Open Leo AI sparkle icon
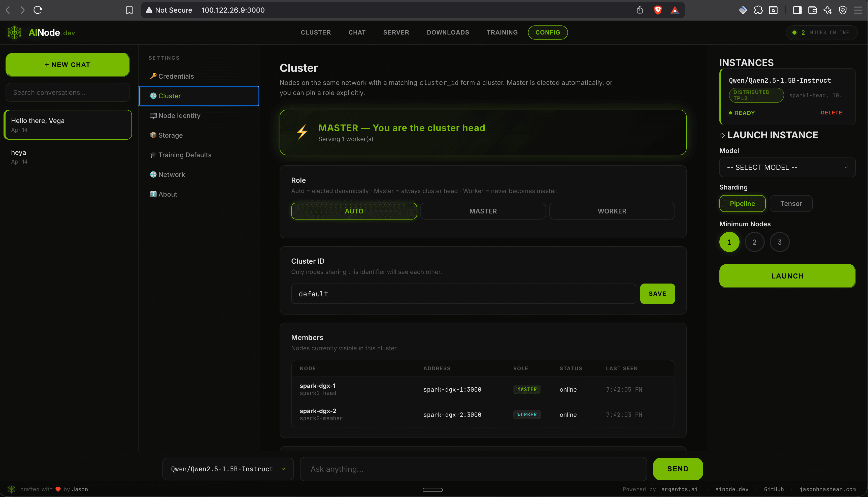 [827, 10]
